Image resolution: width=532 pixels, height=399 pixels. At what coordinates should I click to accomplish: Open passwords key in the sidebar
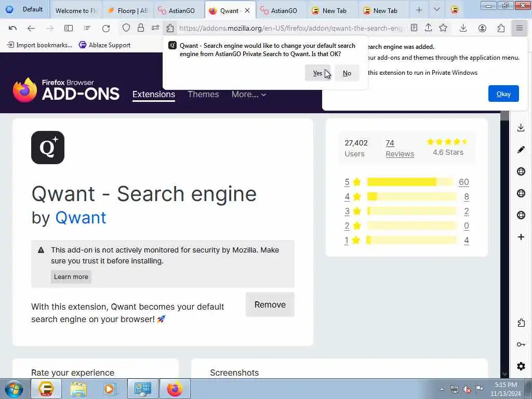(521, 344)
